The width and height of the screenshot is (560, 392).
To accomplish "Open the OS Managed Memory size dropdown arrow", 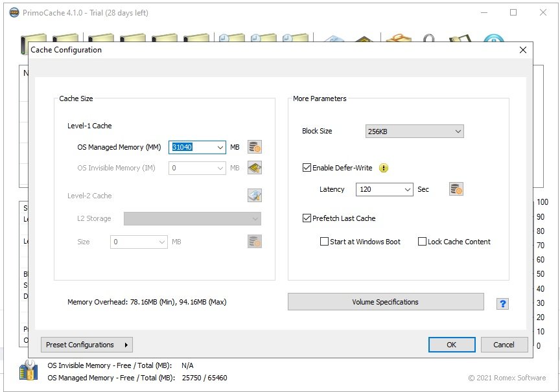I will [220, 148].
